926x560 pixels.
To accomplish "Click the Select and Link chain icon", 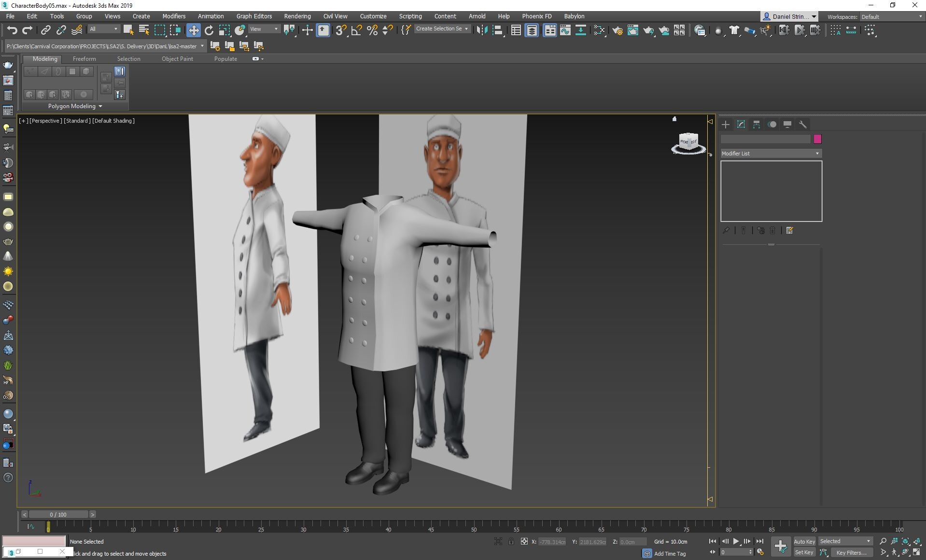I will [45, 30].
